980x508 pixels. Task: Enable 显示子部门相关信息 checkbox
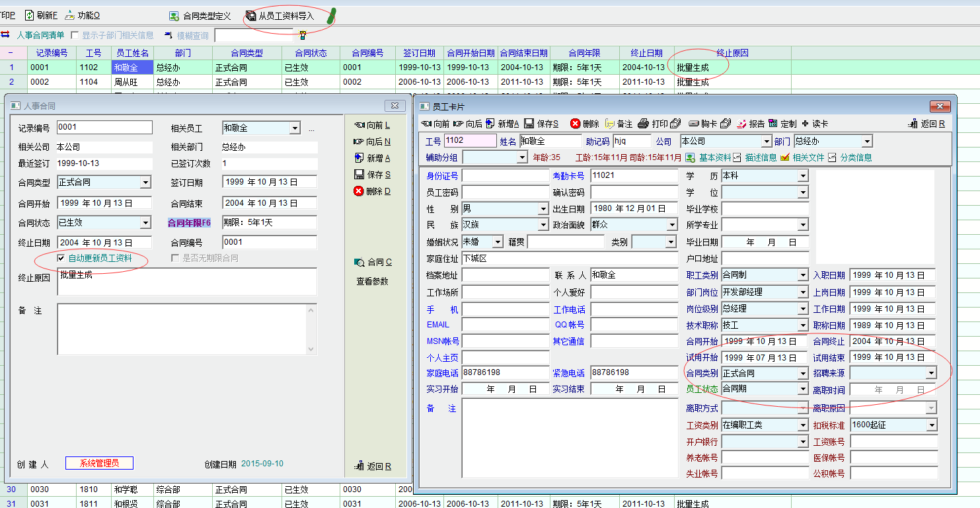pyautogui.click(x=75, y=36)
